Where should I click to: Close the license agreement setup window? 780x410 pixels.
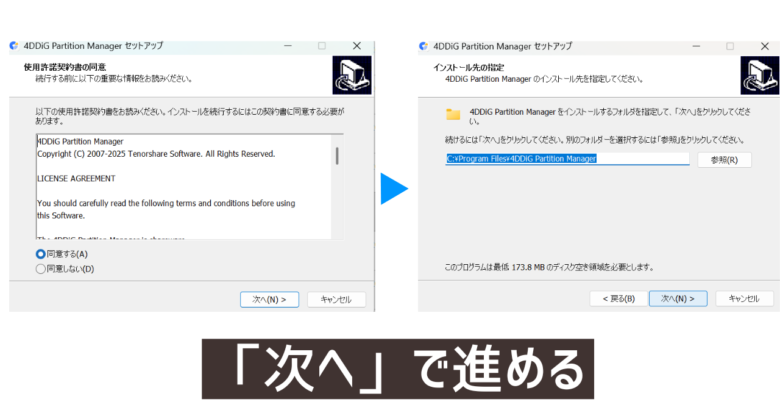click(x=357, y=46)
